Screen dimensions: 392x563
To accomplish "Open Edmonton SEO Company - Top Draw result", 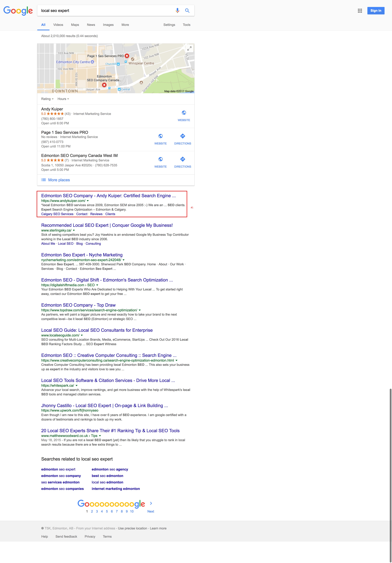I will click(78, 305).
